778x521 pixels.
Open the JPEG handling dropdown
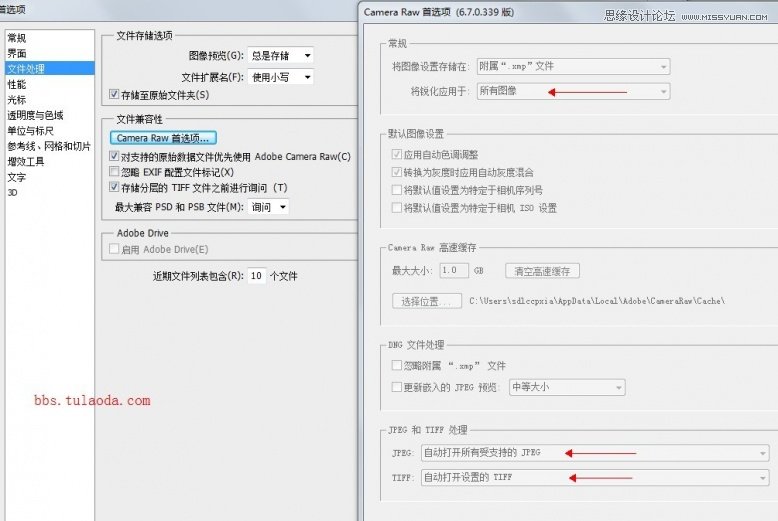coord(595,453)
